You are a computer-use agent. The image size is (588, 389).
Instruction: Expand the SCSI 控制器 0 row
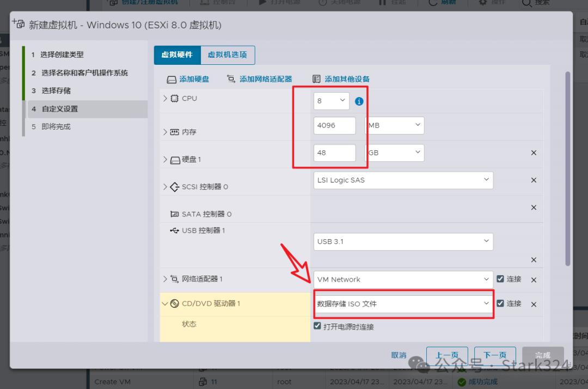click(165, 187)
